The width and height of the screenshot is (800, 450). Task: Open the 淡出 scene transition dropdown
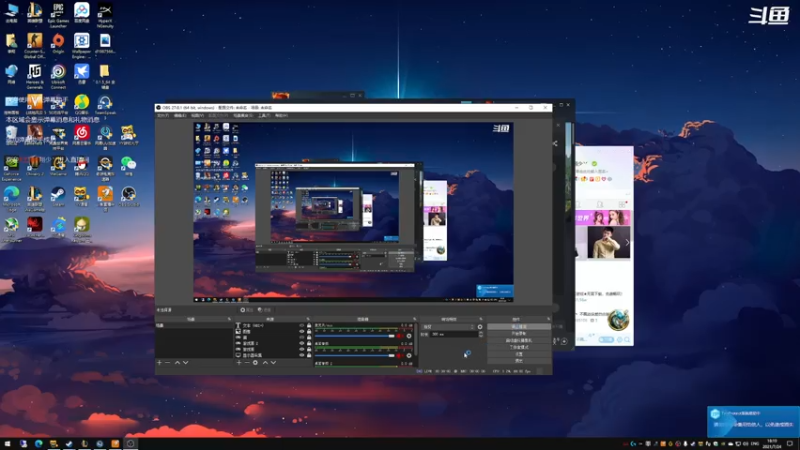[x=448, y=327]
